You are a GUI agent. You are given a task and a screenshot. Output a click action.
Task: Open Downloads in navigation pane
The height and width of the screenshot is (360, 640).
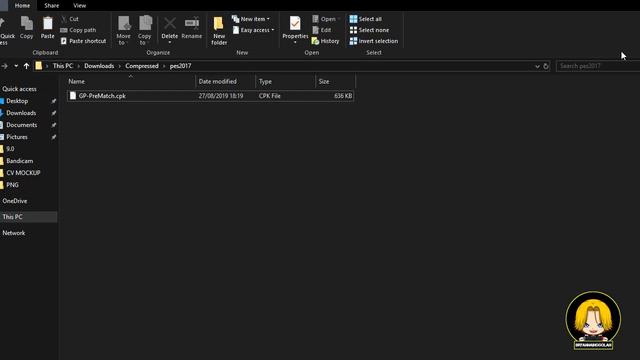tap(21, 113)
